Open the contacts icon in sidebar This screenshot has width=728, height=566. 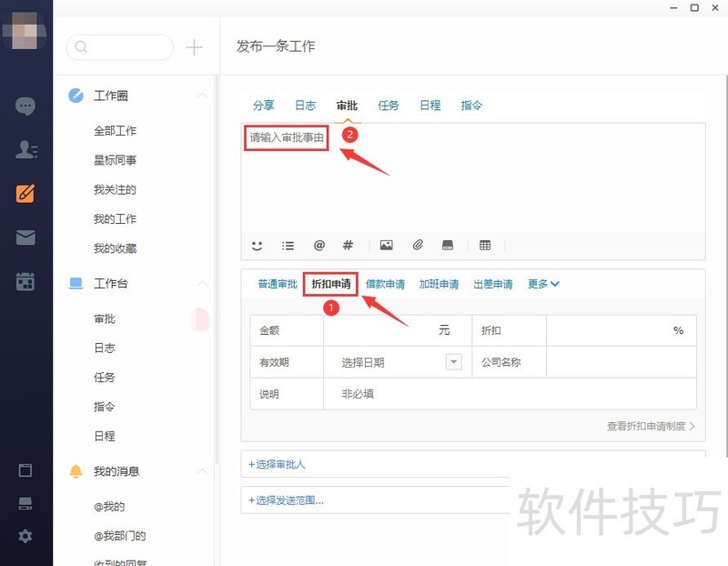coord(26,149)
